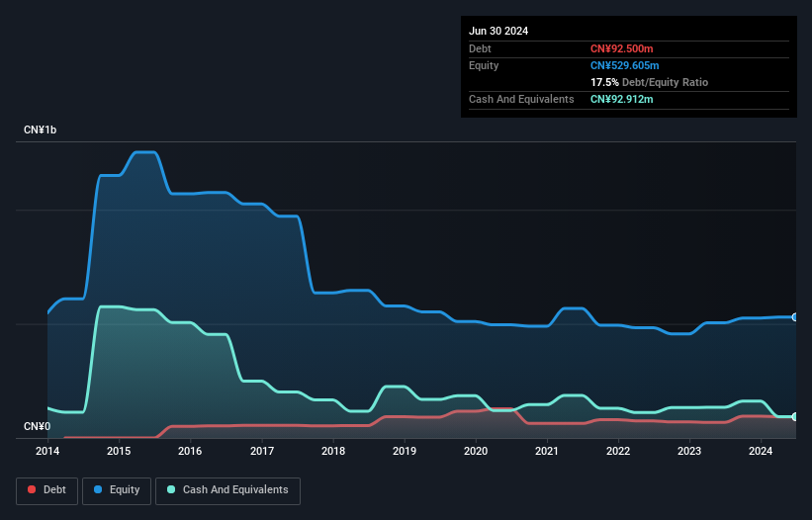Click the CN¥529.605m equity value

pos(624,65)
